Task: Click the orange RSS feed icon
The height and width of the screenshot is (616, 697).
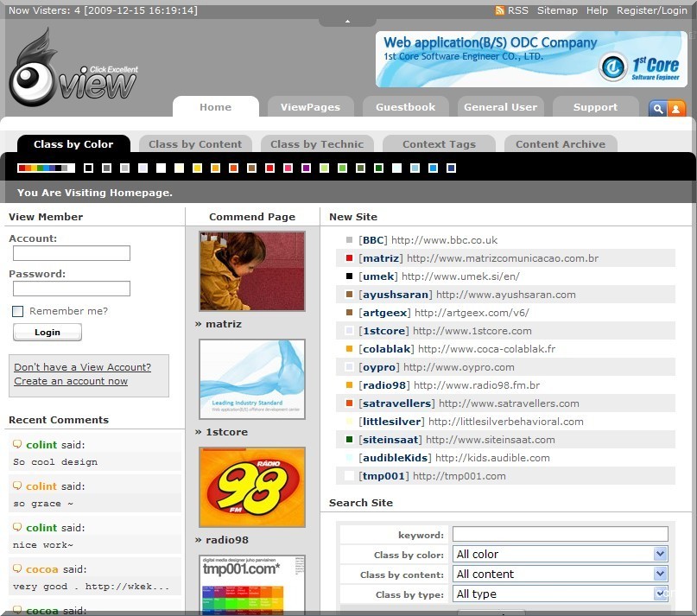Action: tap(500, 10)
